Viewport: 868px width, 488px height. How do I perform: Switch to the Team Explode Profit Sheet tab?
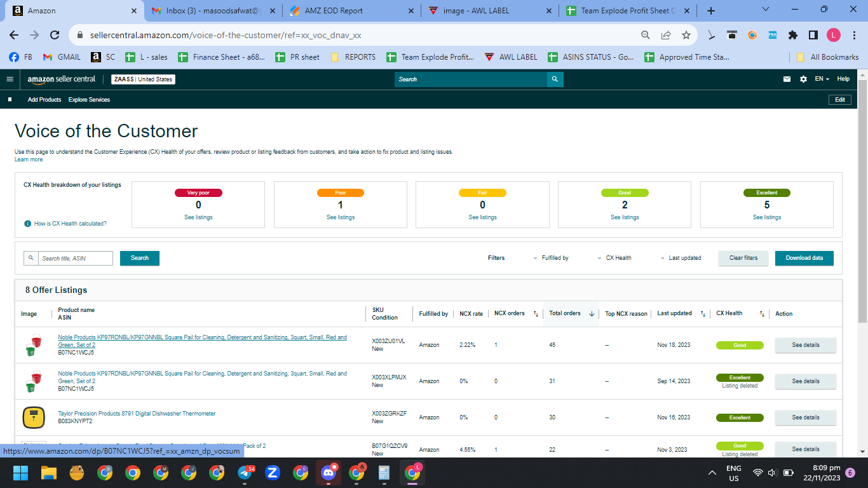[x=628, y=11]
